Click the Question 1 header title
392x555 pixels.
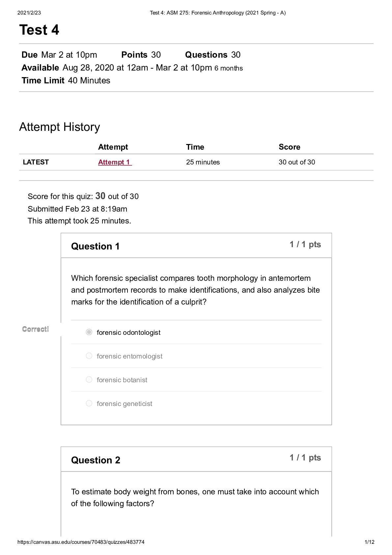tap(95, 246)
